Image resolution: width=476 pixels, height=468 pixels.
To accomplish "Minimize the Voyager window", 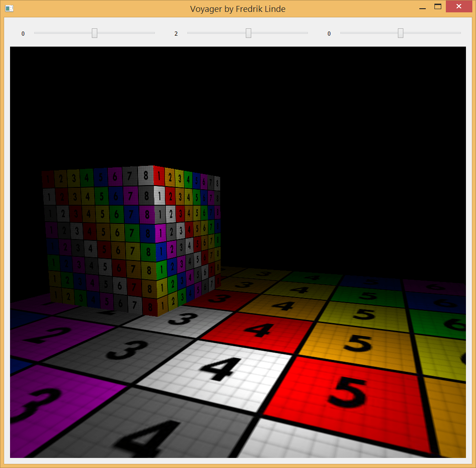I will pos(423,8).
